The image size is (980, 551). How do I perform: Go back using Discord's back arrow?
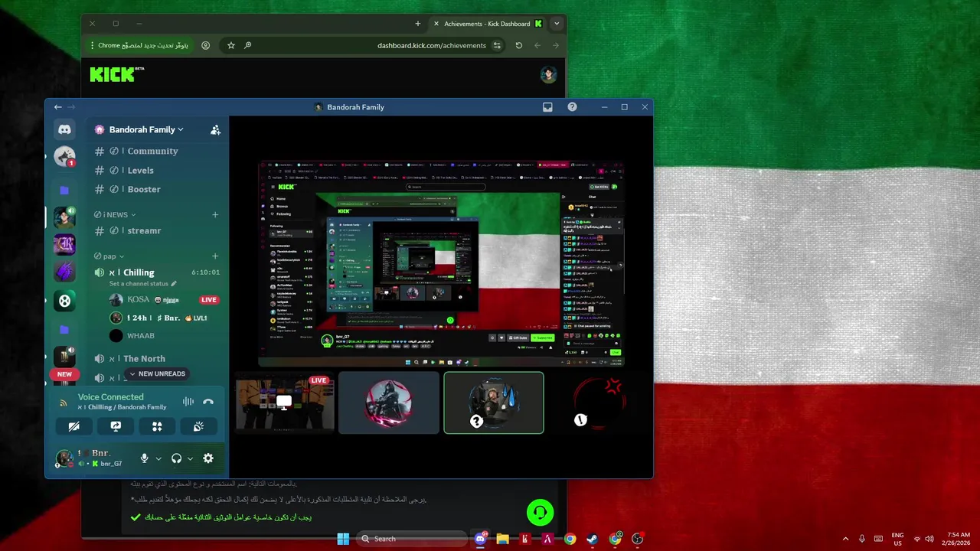[57, 107]
